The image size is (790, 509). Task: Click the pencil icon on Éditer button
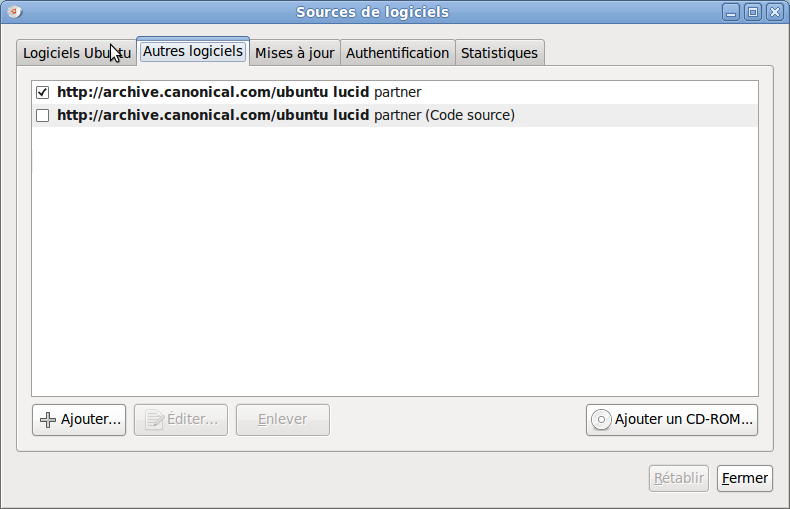pyautogui.click(x=154, y=420)
